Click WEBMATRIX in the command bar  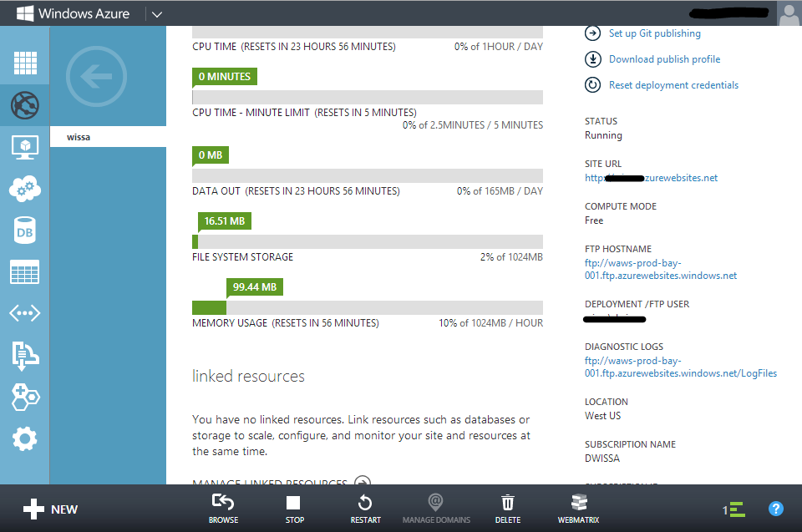pyautogui.click(x=578, y=509)
